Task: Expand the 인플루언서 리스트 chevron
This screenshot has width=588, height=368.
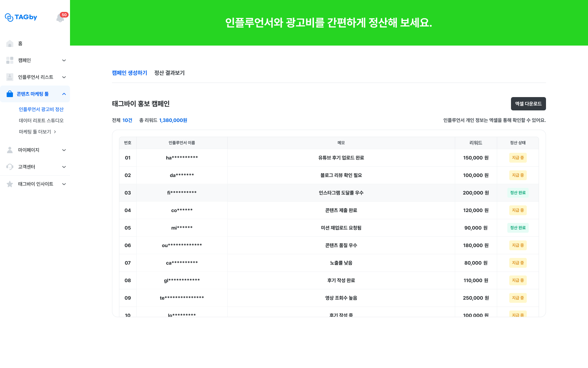Action: pyautogui.click(x=64, y=77)
